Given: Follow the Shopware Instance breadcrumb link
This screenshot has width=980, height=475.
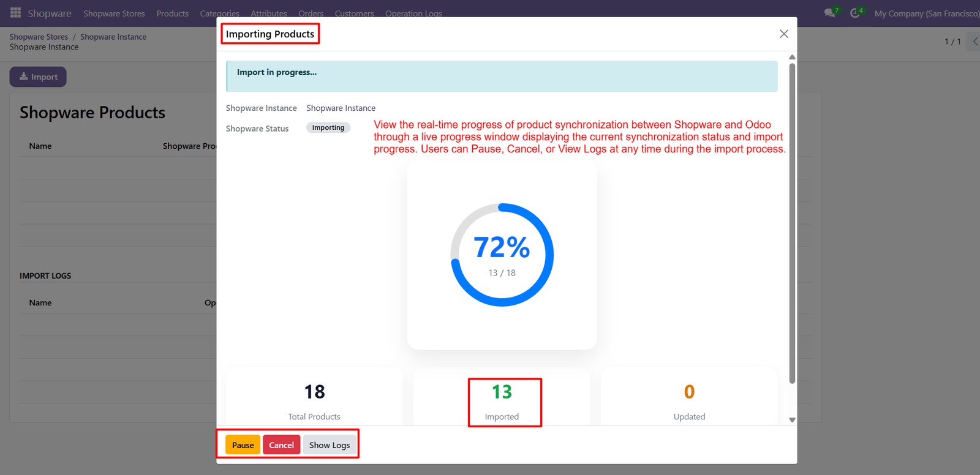Looking at the screenshot, I should 113,37.
